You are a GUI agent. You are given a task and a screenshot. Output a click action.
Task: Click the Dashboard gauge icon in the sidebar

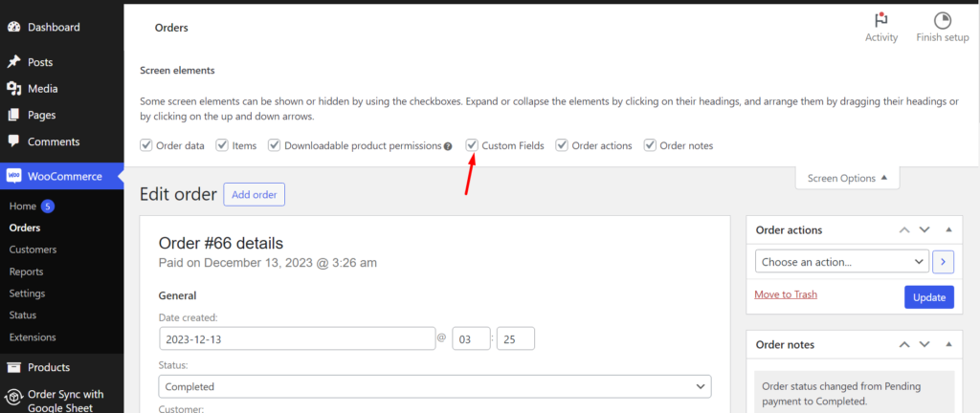coord(13,28)
